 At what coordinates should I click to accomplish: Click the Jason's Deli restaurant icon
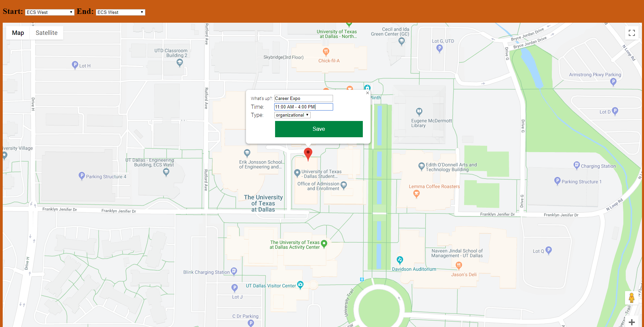(459, 266)
